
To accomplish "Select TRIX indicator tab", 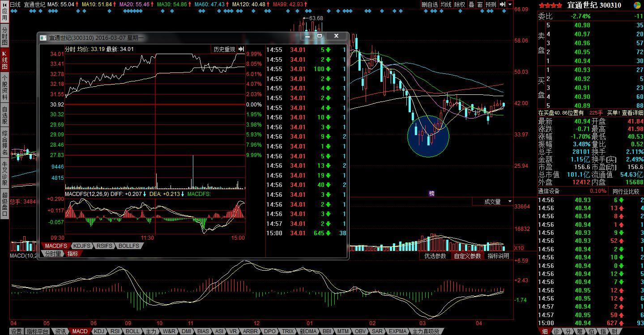I will point(287,331).
